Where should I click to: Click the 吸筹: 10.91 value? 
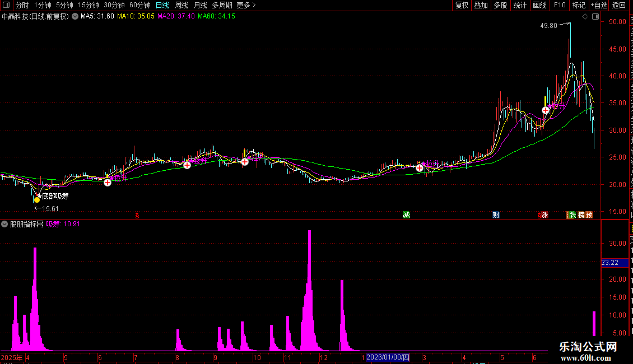coord(63,224)
